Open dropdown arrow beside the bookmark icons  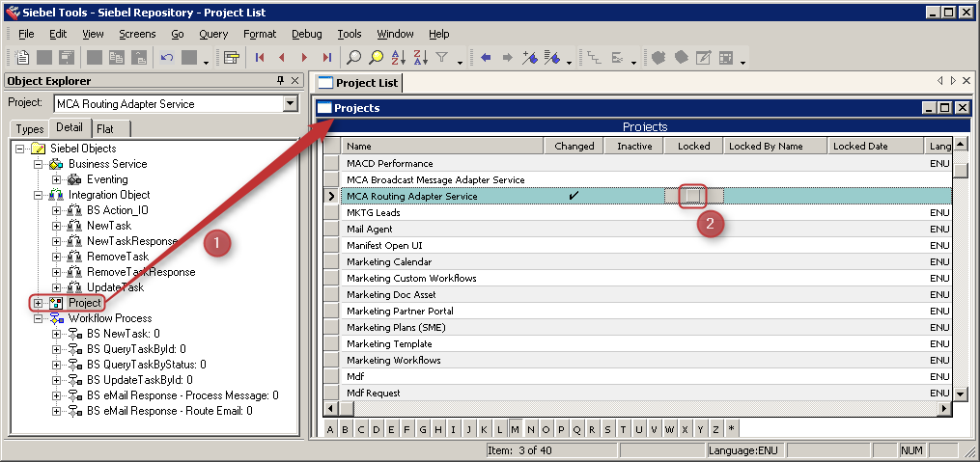pyautogui.click(x=570, y=62)
